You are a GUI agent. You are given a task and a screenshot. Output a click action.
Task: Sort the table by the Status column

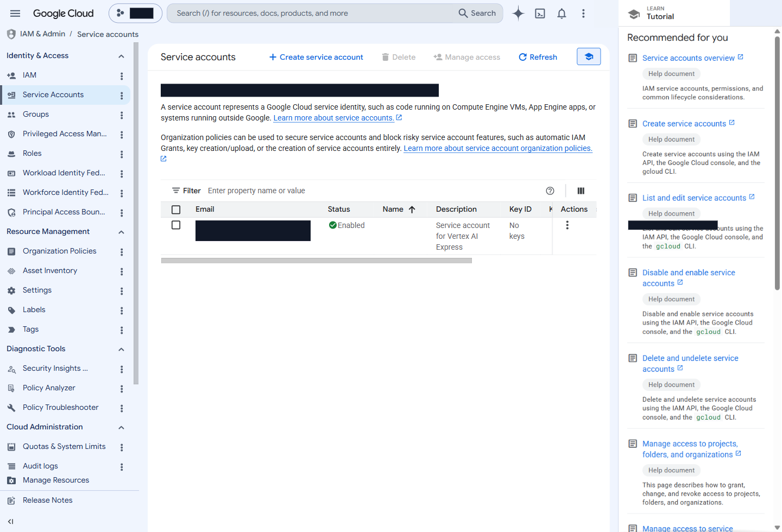click(x=339, y=210)
